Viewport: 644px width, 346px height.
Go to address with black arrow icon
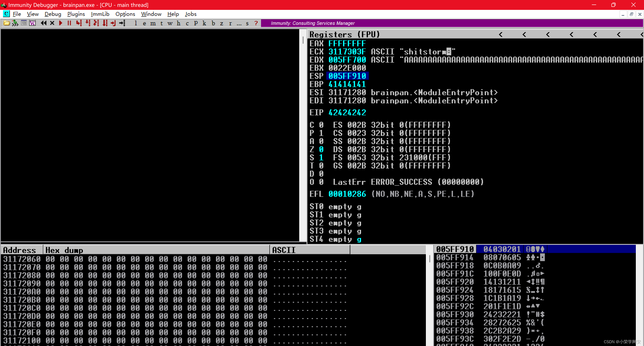pyautogui.click(x=122, y=23)
